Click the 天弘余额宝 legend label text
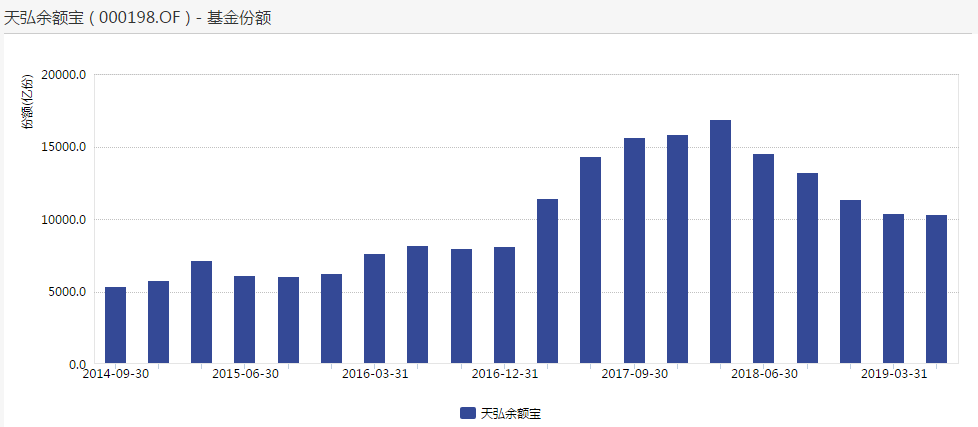 [x=510, y=413]
